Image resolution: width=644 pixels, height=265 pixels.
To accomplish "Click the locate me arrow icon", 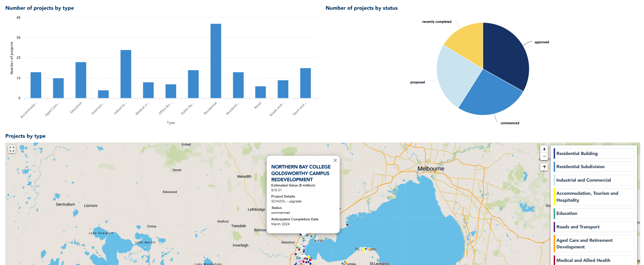I will pyautogui.click(x=544, y=167).
